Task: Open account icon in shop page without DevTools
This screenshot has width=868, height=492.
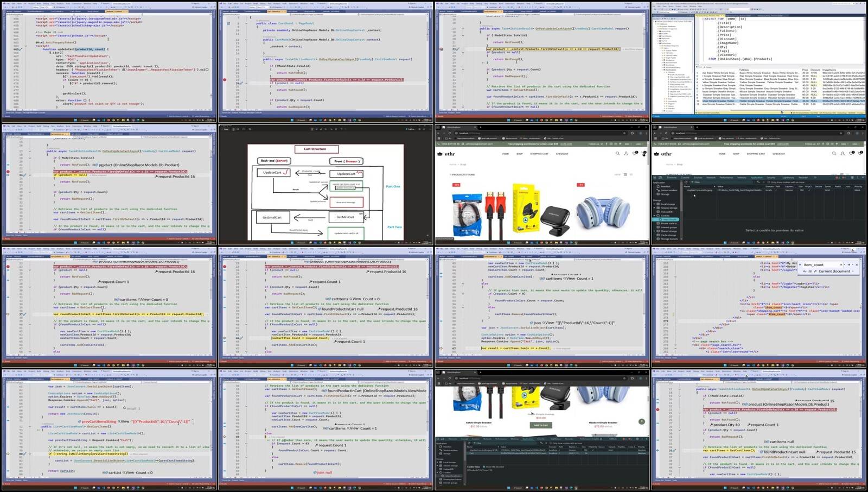Action: point(626,154)
